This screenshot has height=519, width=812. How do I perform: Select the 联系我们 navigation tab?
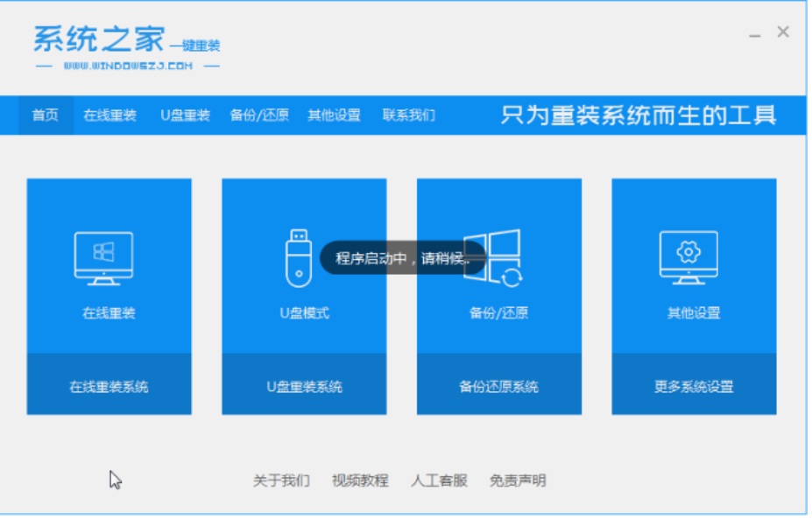click(408, 116)
